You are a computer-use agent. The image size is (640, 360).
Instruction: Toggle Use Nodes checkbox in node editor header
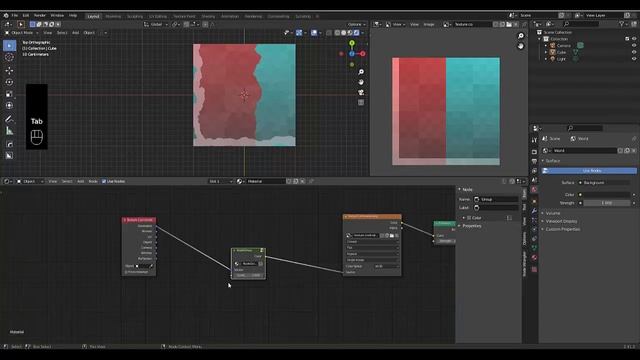pyautogui.click(x=104, y=181)
